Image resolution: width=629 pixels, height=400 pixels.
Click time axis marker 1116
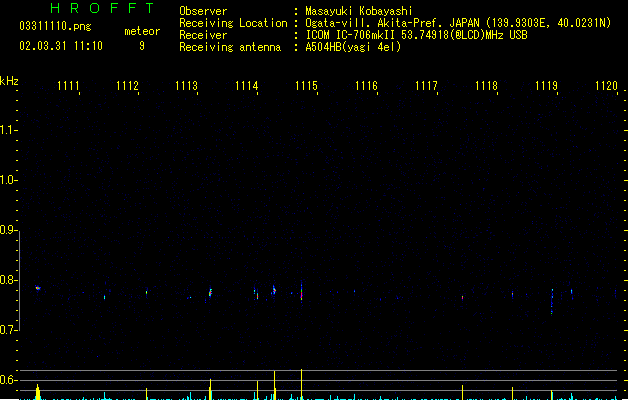coord(366,86)
